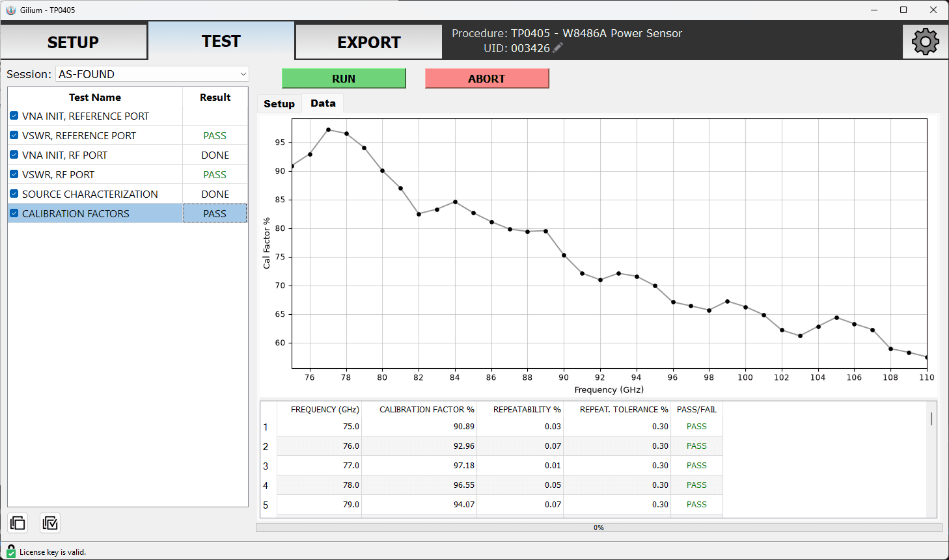The image size is (949, 560).
Task: Click the PASS/FAIL column header
Action: 696,410
